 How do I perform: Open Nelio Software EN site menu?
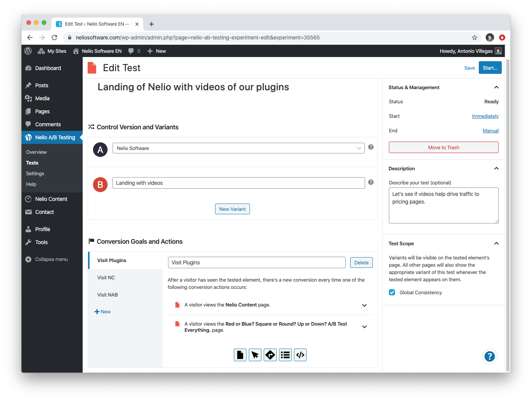(x=98, y=51)
